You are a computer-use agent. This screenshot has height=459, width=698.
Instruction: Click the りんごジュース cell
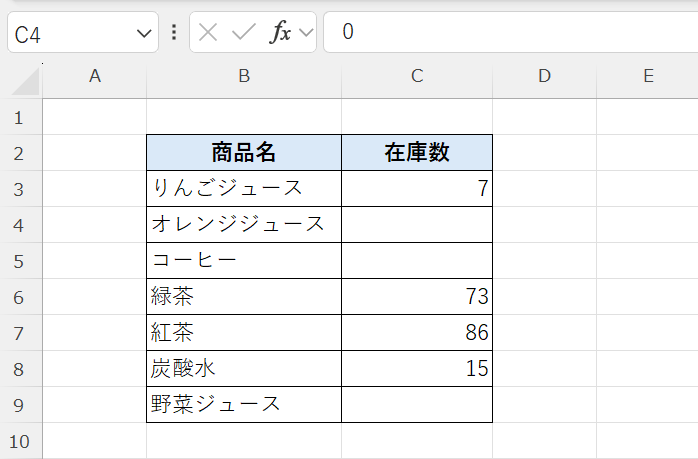pyautogui.click(x=244, y=188)
